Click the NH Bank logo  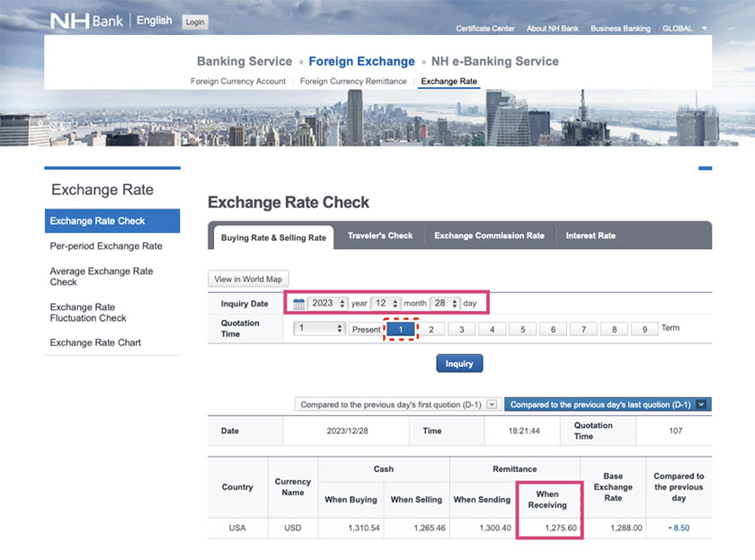[x=86, y=21]
